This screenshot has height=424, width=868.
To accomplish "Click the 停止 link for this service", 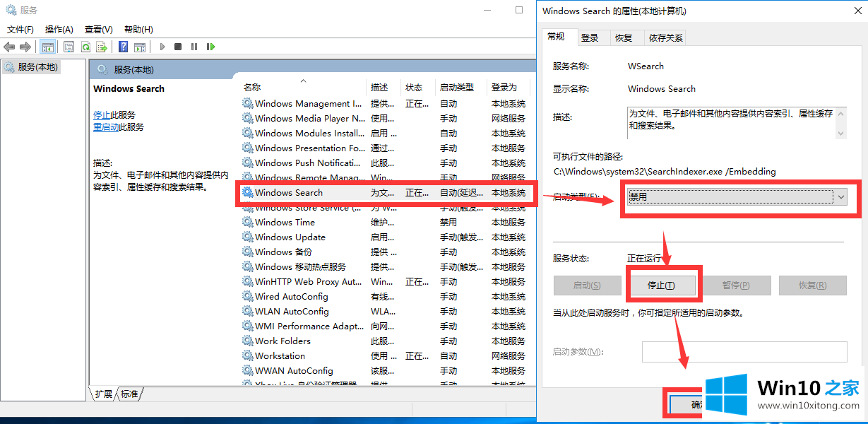I will tap(102, 114).
